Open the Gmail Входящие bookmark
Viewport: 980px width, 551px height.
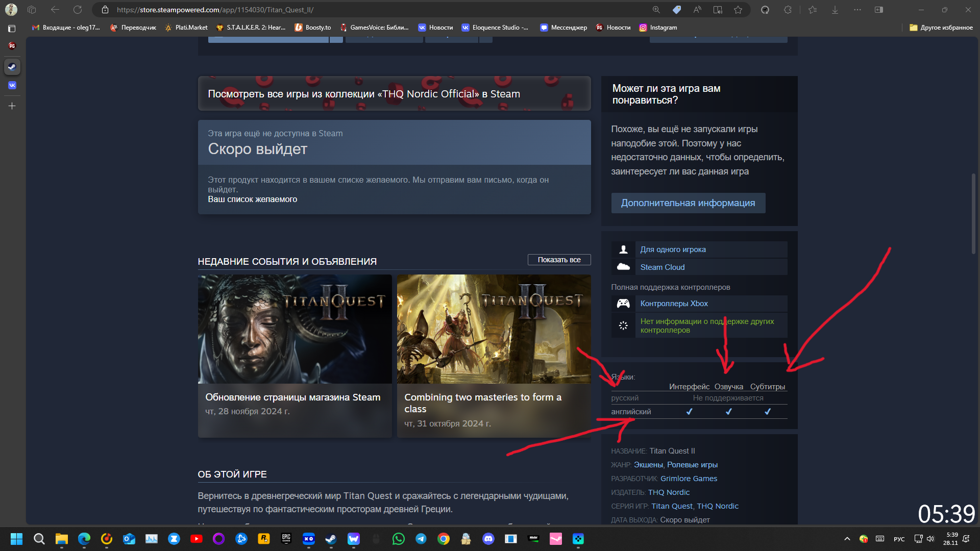pyautogui.click(x=66, y=28)
